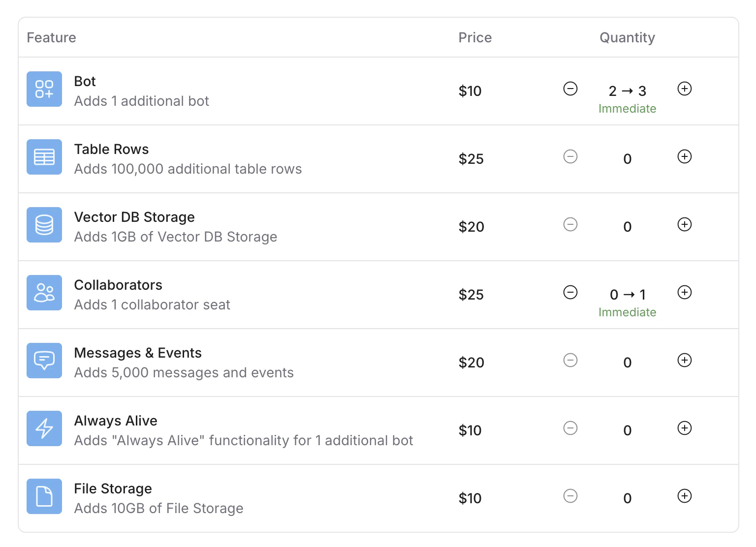Viewport: 756px width, 547px height.
Task: Click the Always Alive lightning icon
Action: [44, 428]
